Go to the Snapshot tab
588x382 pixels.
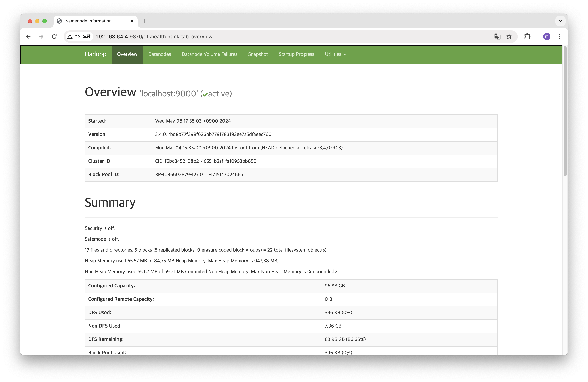click(258, 54)
